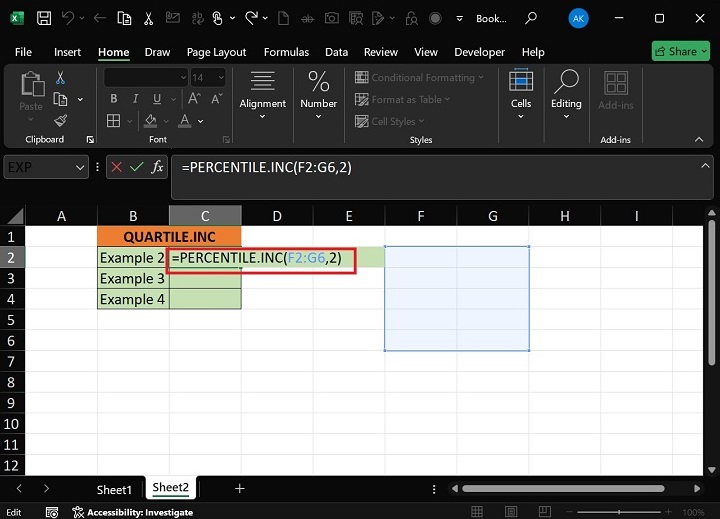Image resolution: width=720 pixels, height=519 pixels.
Task: Click the Undo arrow icon
Action: pyautogui.click(x=68, y=18)
